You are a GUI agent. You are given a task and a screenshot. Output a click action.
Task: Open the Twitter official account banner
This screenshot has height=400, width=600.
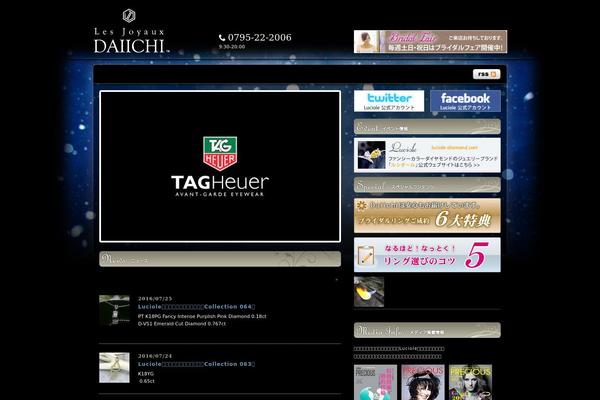click(389, 101)
